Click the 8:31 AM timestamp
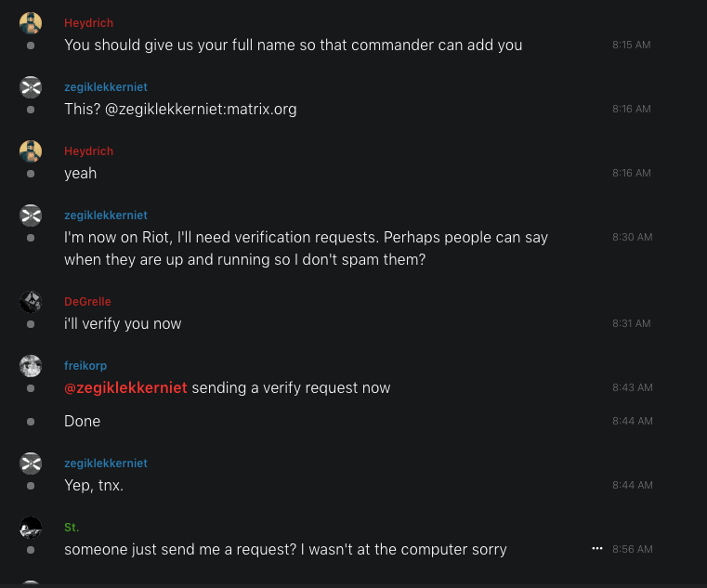 632,323
